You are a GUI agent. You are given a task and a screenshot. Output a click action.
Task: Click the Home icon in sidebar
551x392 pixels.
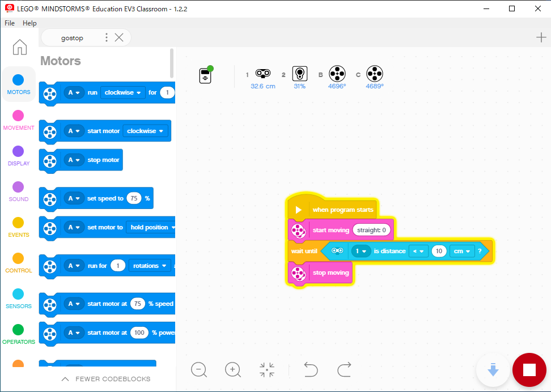(x=20, y=47)
